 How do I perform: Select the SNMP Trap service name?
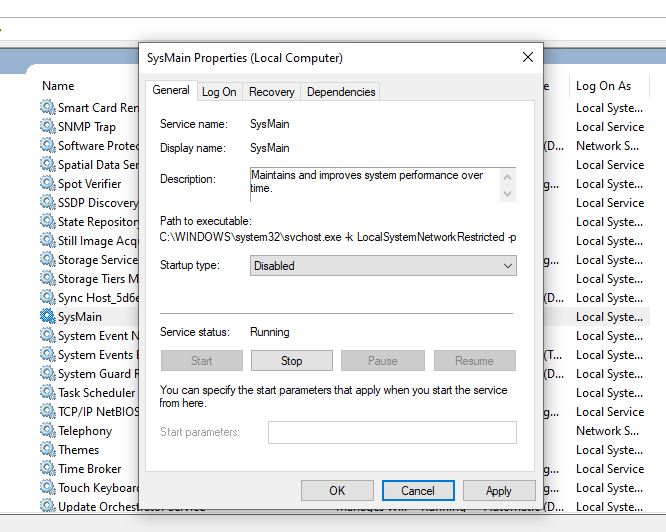(87, 127)
